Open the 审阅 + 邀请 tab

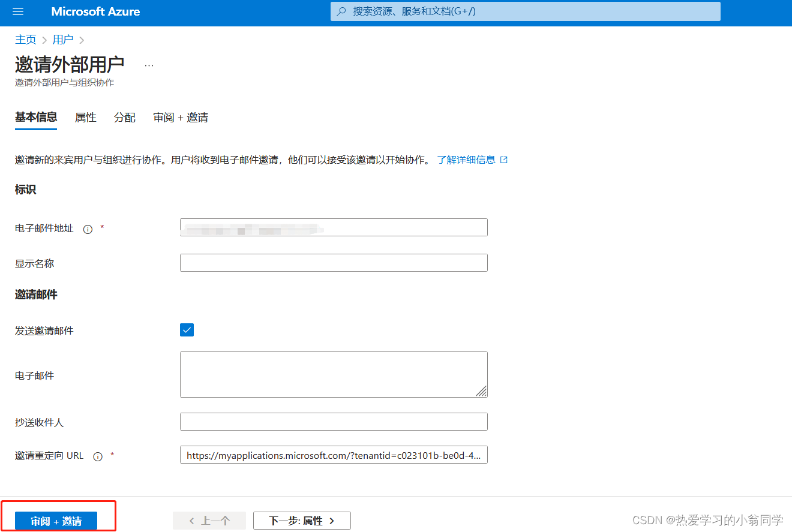pos(181,118)
